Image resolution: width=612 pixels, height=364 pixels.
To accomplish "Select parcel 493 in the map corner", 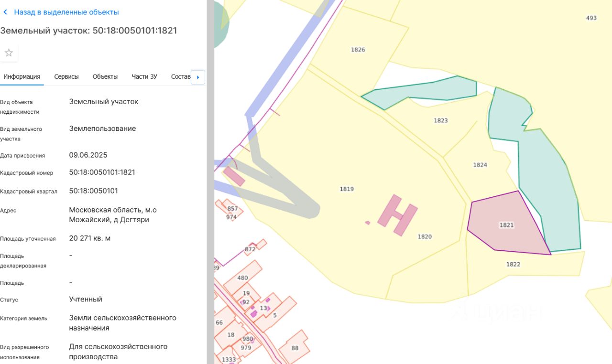I will (x=591, y=18).
